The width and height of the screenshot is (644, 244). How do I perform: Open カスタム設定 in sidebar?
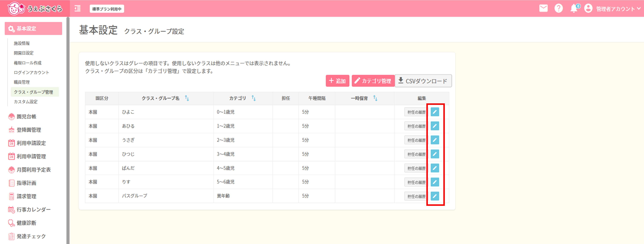pyautogui.click(x=26, y=102)
